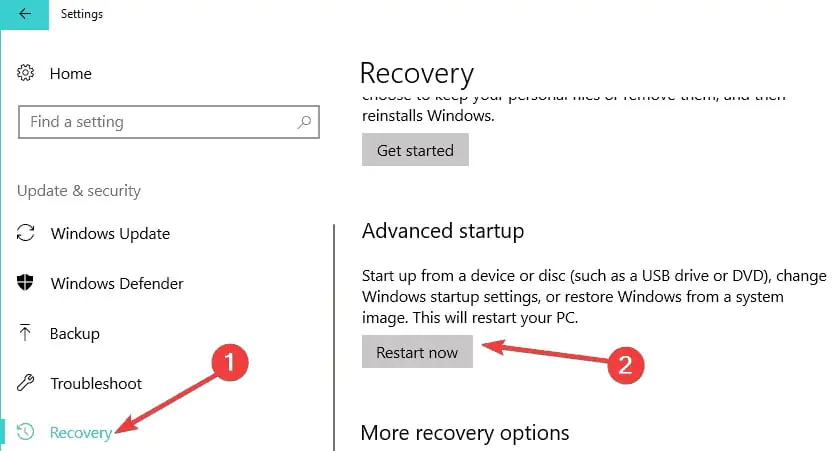Go to Backup settings
The width and height of the screenshot is (835, 451).
coord(75,333)
